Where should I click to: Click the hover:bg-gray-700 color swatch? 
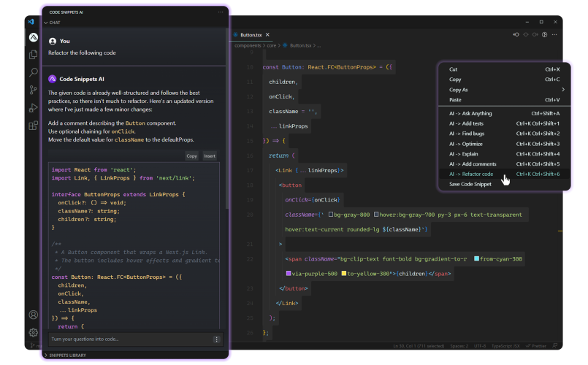[376, 215]
